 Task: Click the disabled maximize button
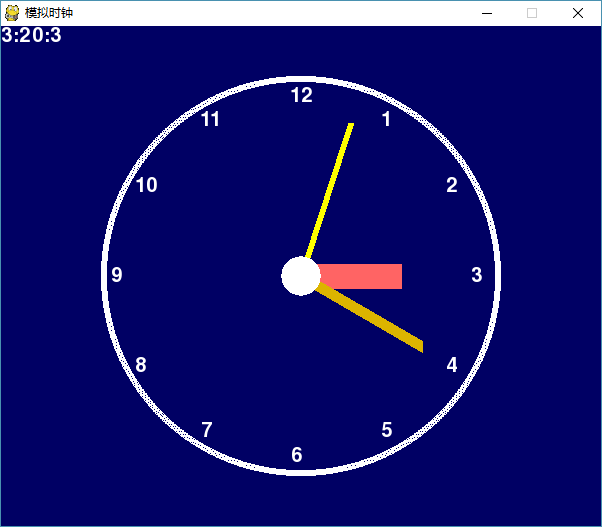click(x=532, y=13)
